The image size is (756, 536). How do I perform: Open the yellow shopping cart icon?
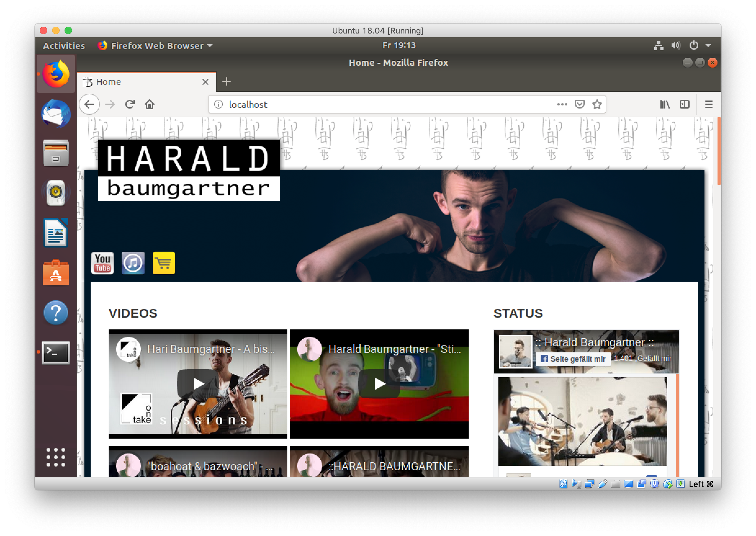[x=164, y=263]
